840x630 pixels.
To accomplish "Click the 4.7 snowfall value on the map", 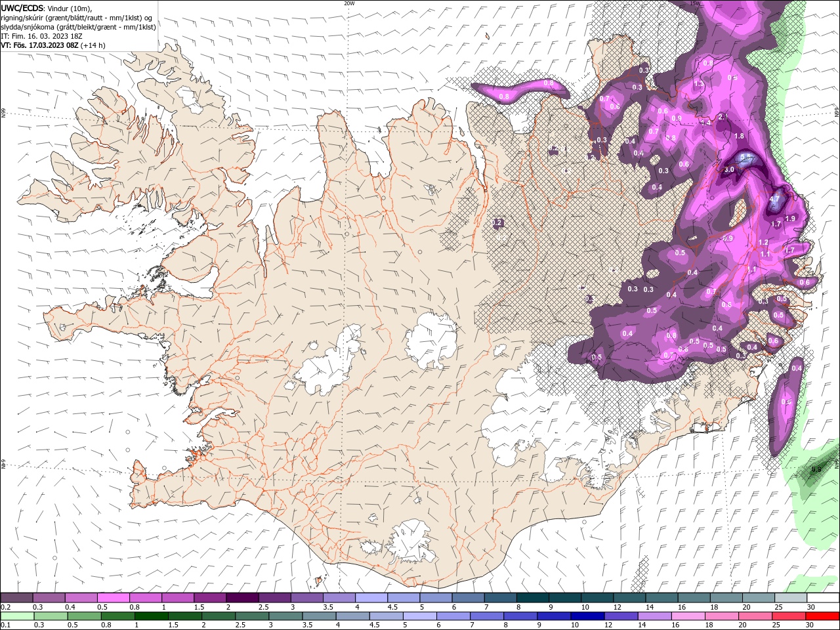I will (x=774, y=199).
